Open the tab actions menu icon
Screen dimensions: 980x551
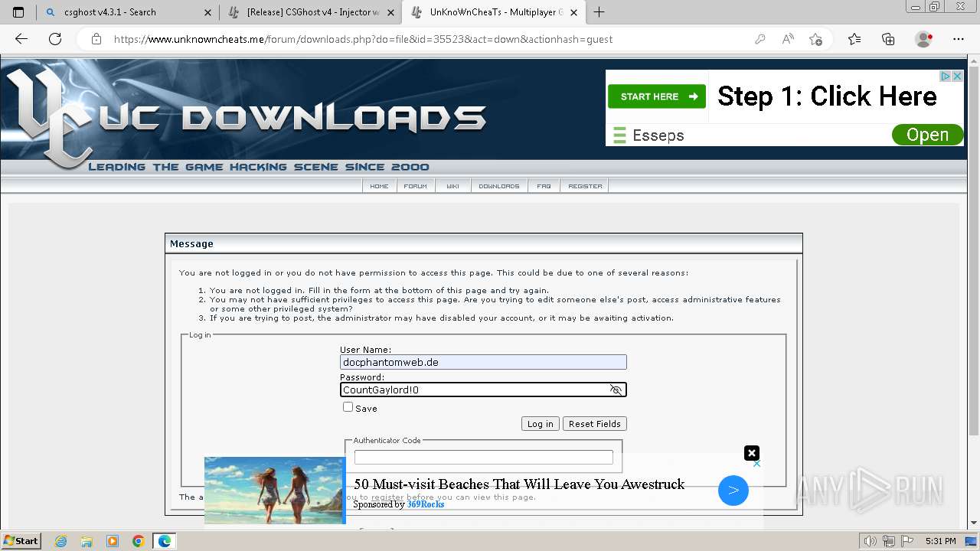coord(18,12)
